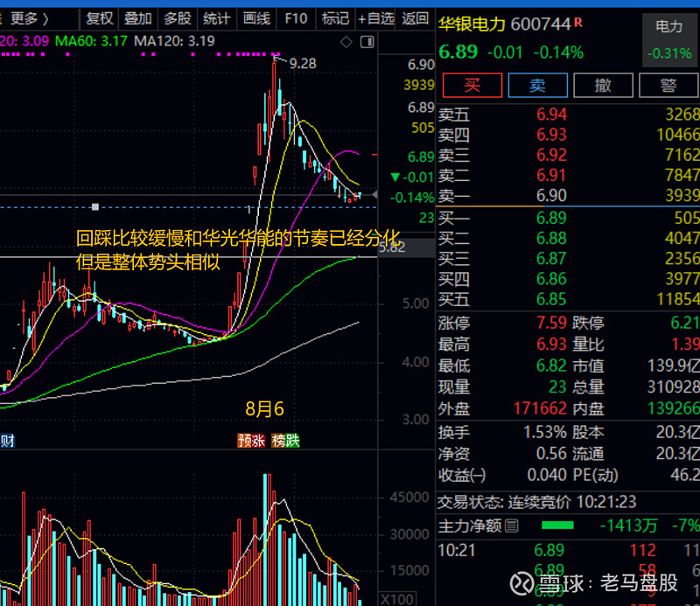Click the 复权 toolbar button
The height and width of the screenshot is (606, 700).
[x=99, y=18]
